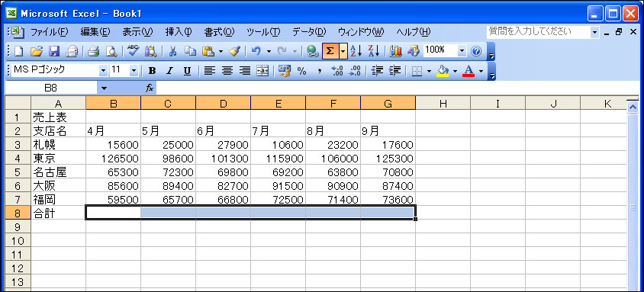The width and height of the screenshot is (644, 292).
Task: Decrease decimal places
Action: pos(355,71)
